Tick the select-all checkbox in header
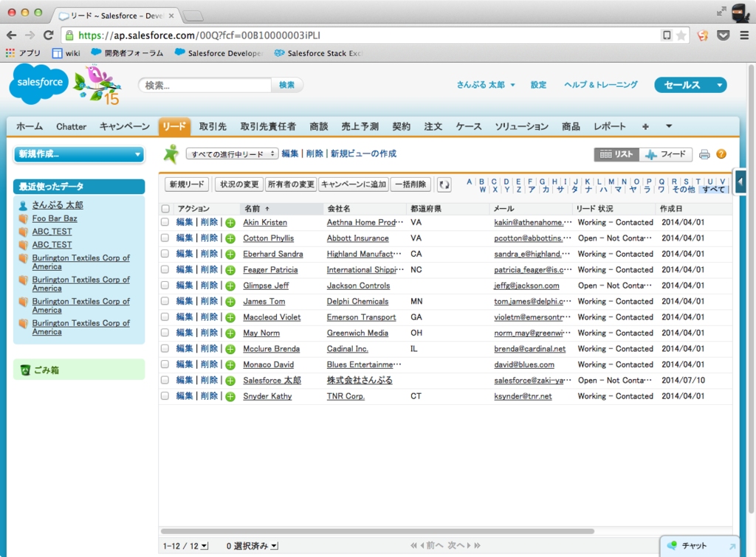Screen dimensions: 756x557 (165, 209)
